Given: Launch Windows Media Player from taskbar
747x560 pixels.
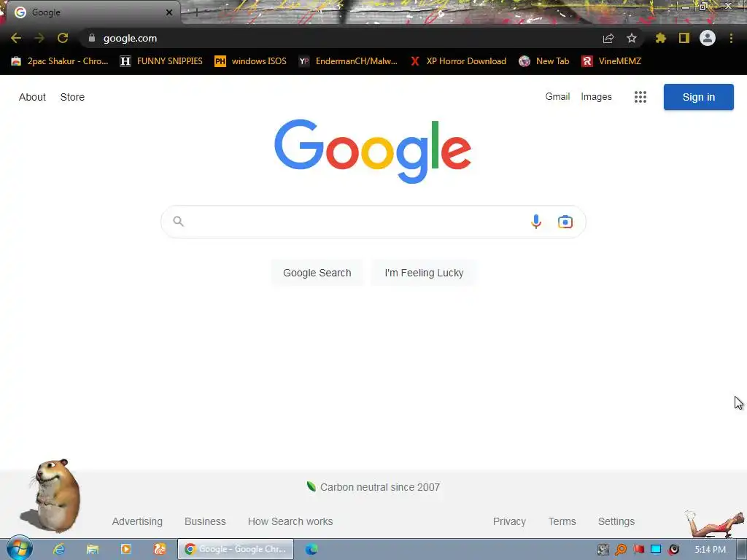Looking at the screenshot, I should 126,549.
